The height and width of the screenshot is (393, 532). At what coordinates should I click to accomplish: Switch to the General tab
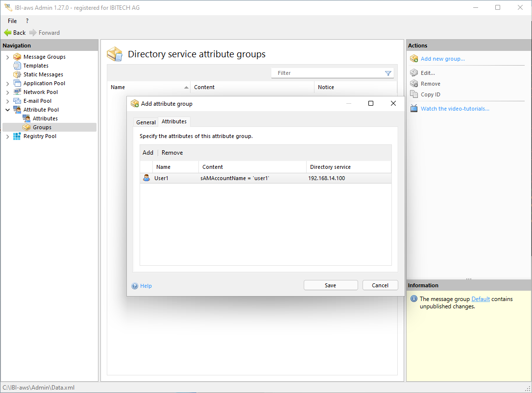tap(146, 122)
